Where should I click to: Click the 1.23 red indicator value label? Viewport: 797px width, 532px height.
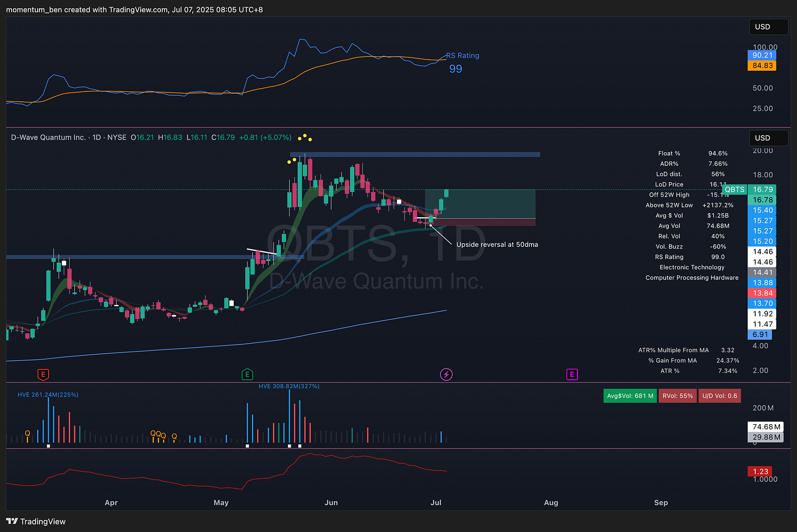click(760, 471)
